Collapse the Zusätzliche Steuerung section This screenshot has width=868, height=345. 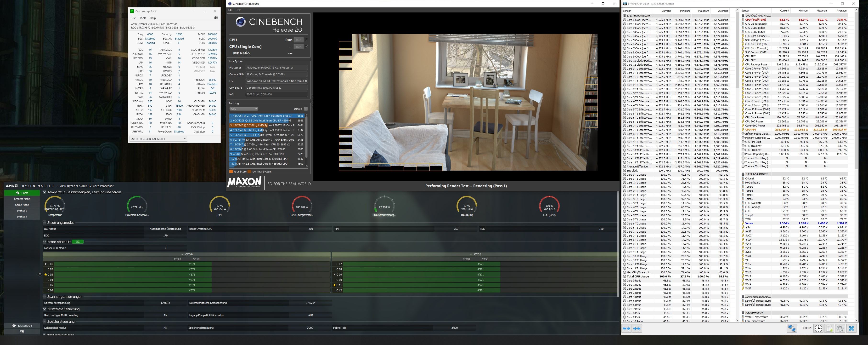click(x=45, y=309)
